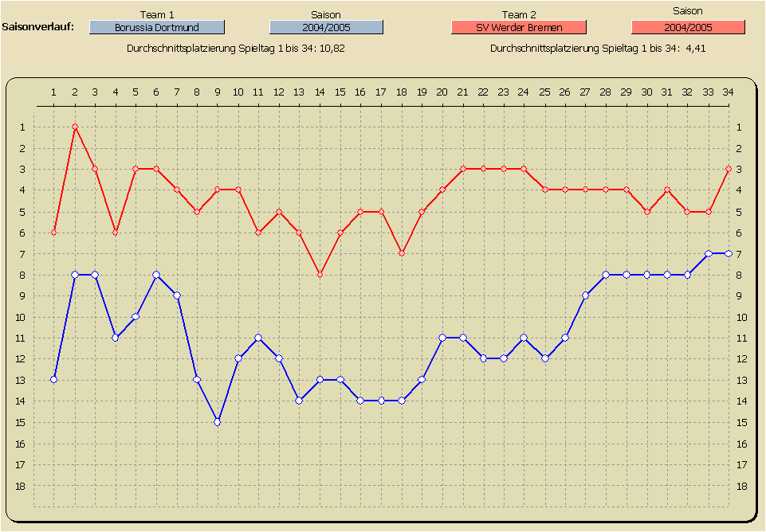Select the red marker at matchday 34, rank 3
Screen dimensions: 766x532
[x=729, y=169]
